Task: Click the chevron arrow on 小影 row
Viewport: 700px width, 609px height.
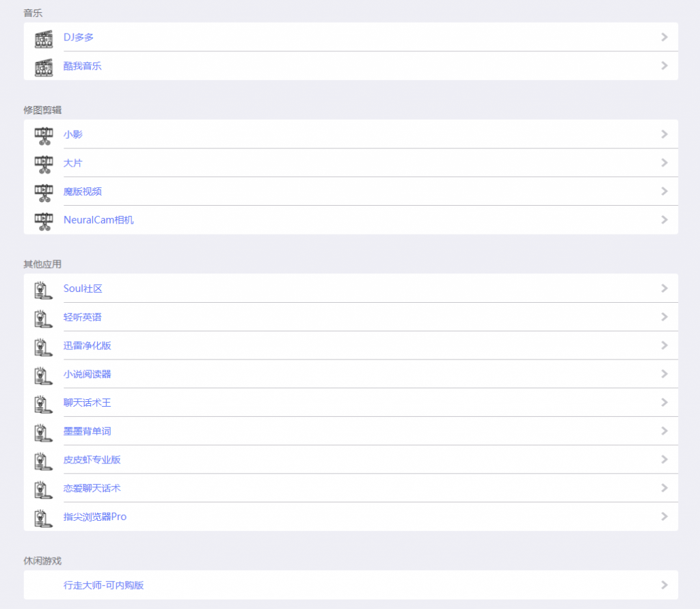Action: click(x=664, y=134)
